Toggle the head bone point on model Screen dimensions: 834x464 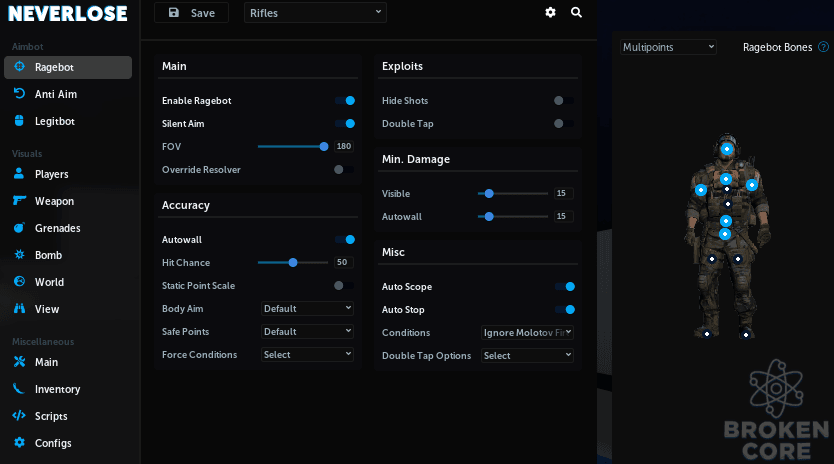click(727, 149)
